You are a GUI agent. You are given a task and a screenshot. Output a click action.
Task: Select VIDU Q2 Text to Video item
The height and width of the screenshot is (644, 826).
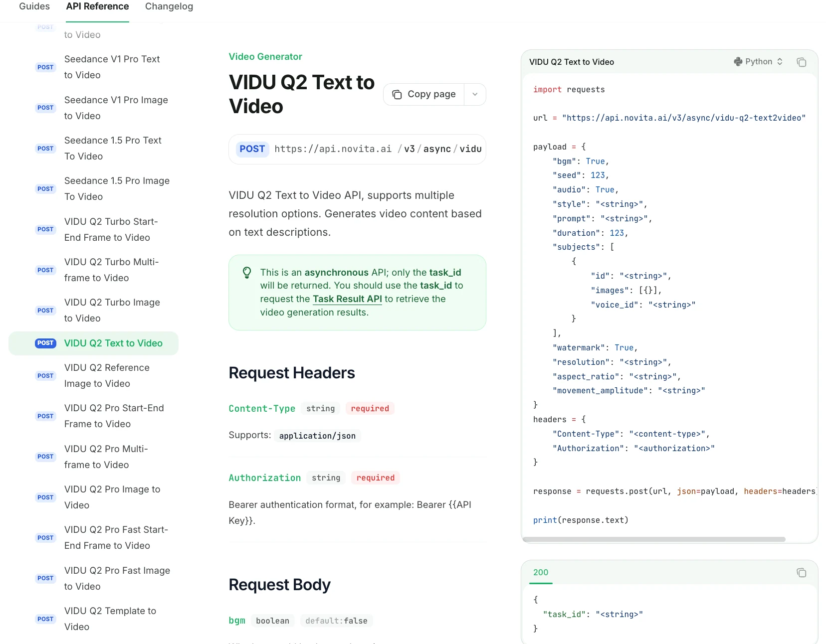[x=94, y=343]
